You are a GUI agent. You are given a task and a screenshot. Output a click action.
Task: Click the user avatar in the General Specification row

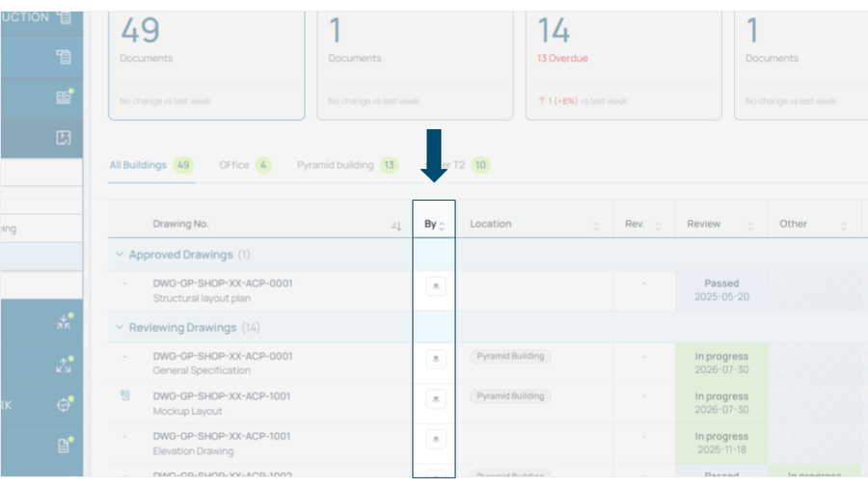(x=436, y=359)
